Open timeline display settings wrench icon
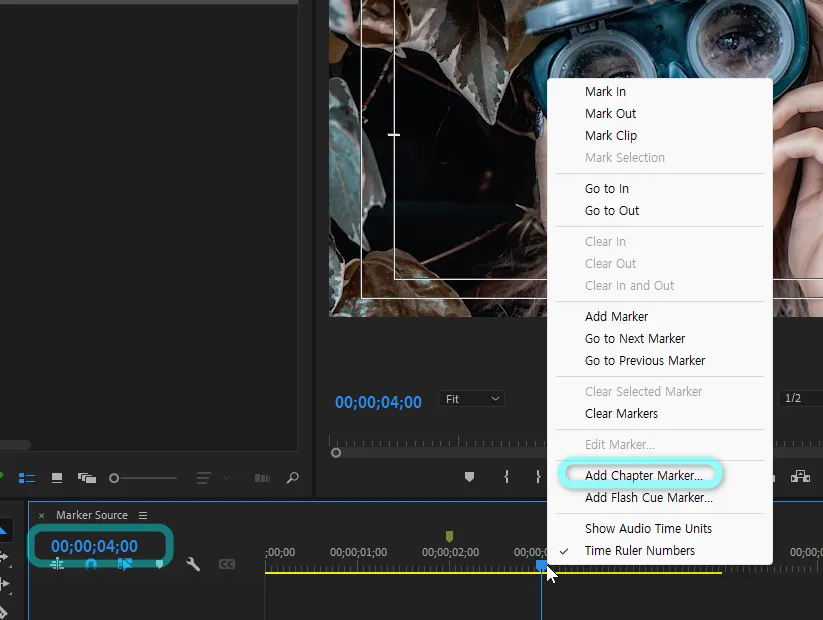823x620 pixels. 193,565
